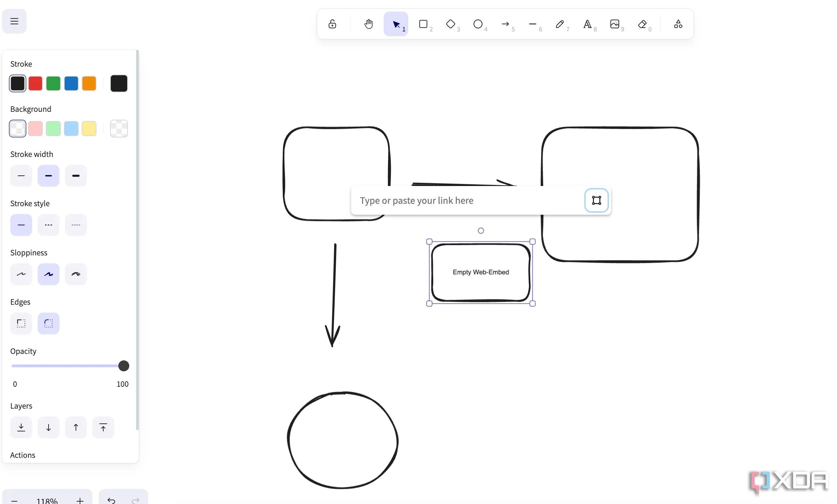This screenshot has width=837, height=504.
Task: Select the Text tool
Action: click(587, 24)
